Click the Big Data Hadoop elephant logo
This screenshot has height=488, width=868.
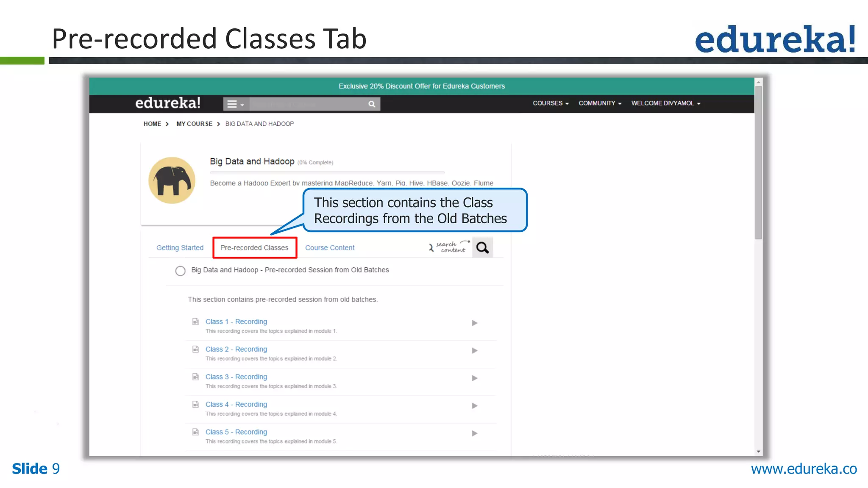coord(172,180)
